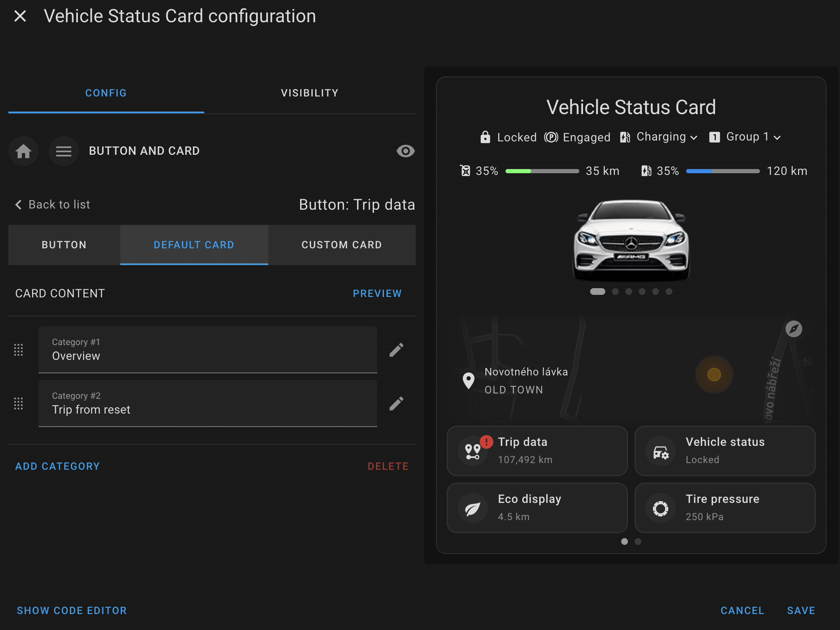Screen dimensions: 840x630
Task: Expand the Group 1 dropdown
Action: (777, 138)
